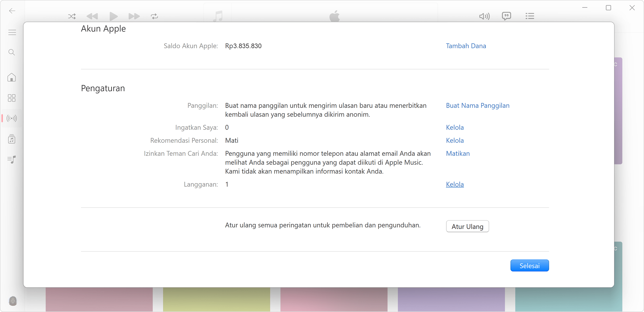The width and height of the screenshot is (644, 312).
Task: Click the Akun Apple heading
Action: point(103,28)
